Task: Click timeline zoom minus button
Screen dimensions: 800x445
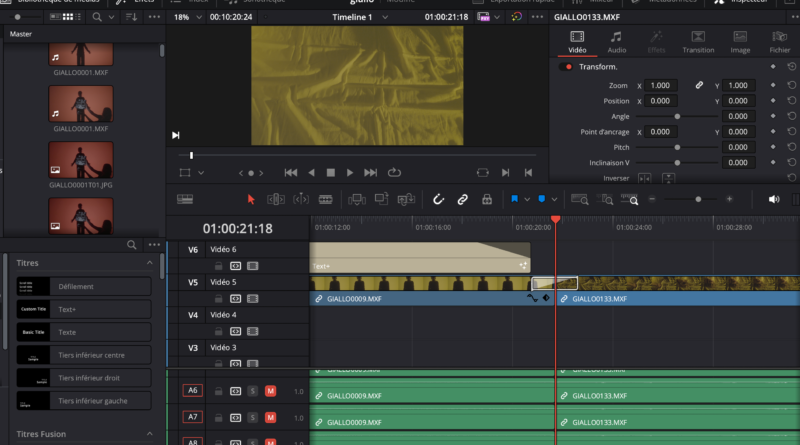Action: coord(652,199)
